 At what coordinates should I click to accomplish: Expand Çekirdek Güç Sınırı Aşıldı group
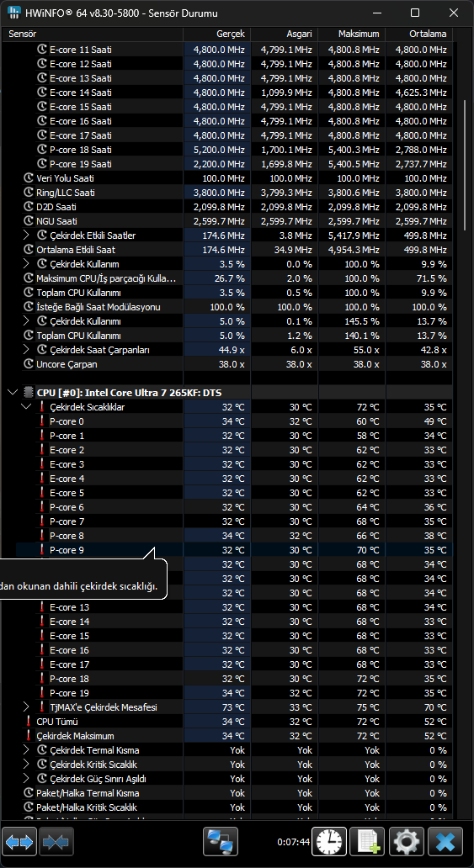tap(26, 779)
